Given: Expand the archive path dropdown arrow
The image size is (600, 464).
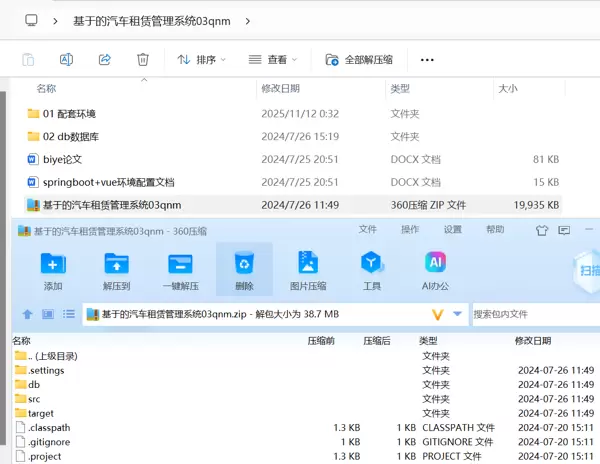Looking at the screenshot, I should 457,314.
